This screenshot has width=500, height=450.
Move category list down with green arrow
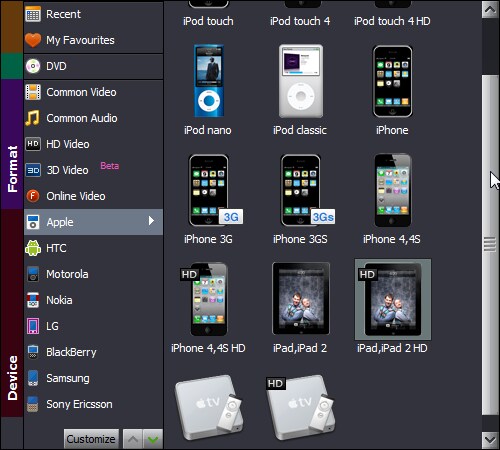coord(153,439)
